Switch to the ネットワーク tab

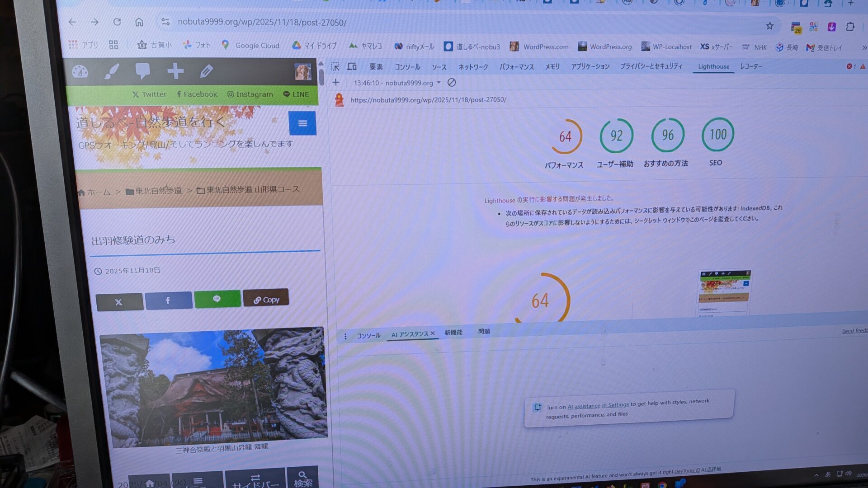[473, 67]
